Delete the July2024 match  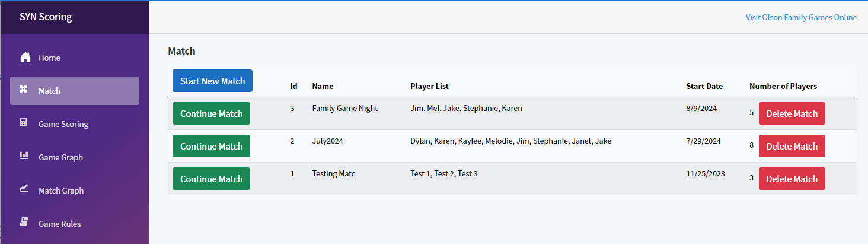[x=792, y=146]
